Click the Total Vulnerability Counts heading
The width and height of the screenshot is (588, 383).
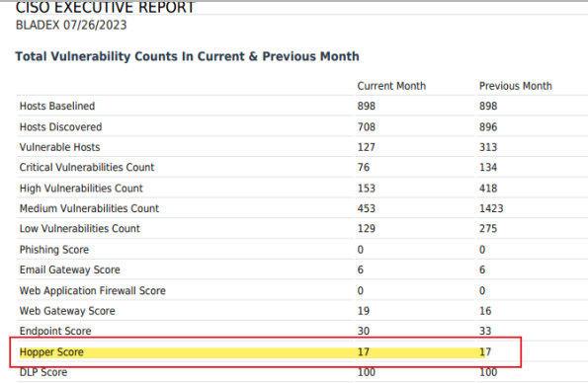point(187,56)
